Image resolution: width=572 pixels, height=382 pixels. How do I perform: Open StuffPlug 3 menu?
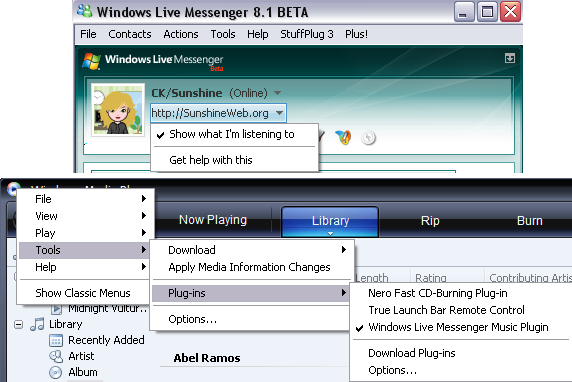pos(306,34)
